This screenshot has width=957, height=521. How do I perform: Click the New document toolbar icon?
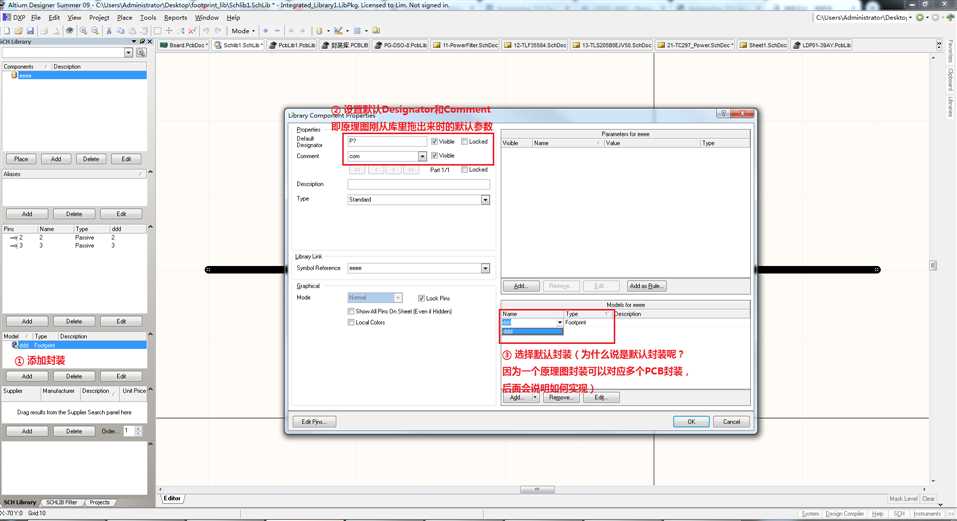(6, 31)
